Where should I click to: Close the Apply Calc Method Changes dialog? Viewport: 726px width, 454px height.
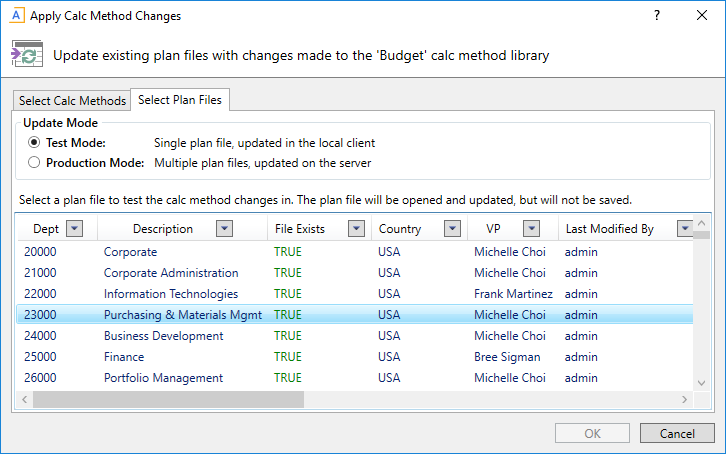pos(702,16)
